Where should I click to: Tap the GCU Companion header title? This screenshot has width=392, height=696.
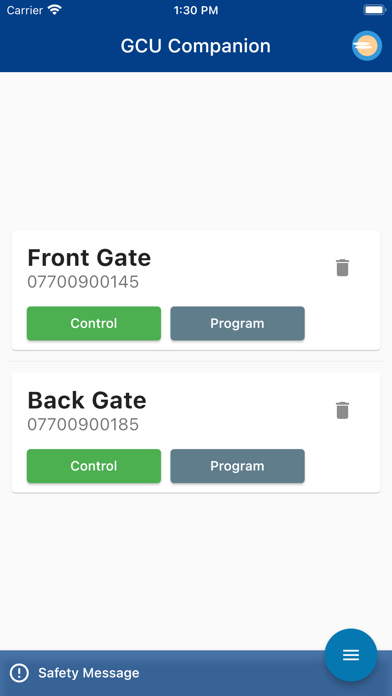tap(196, 46)
